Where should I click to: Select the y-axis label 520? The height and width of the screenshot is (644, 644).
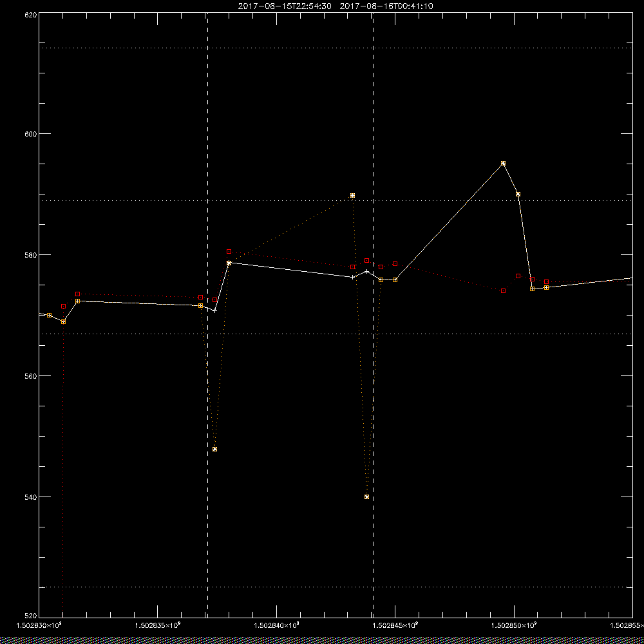[31, 615]
